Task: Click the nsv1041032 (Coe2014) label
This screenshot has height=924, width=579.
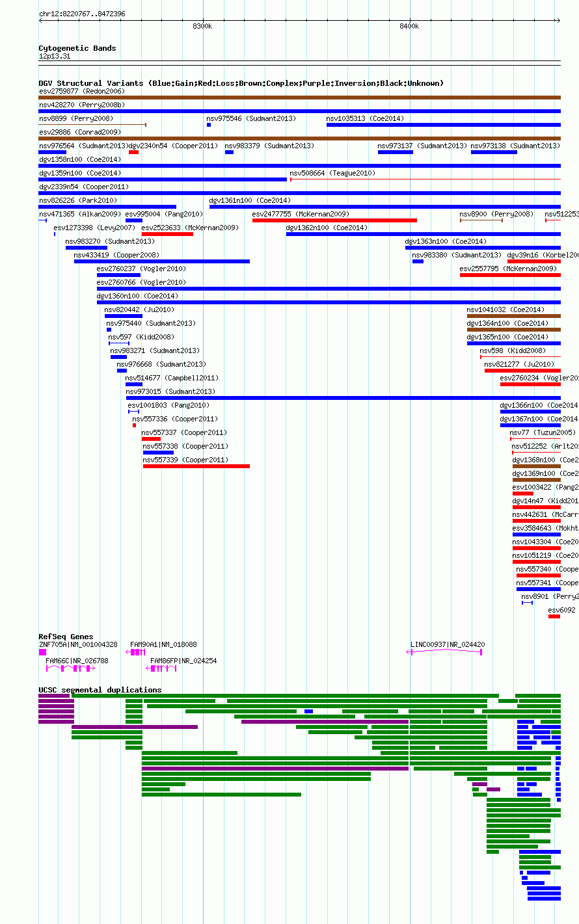Action: click(x=505, y=310)
